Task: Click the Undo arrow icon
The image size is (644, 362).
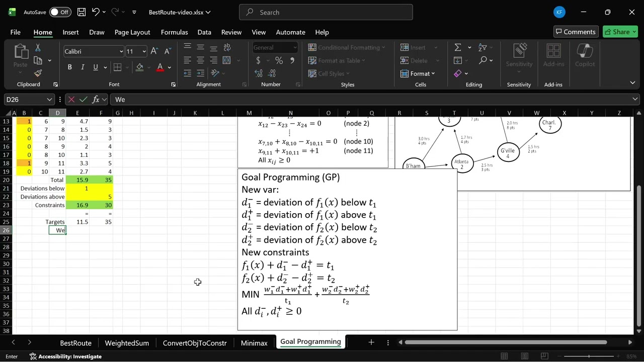Action: click(x=96, y=12)
